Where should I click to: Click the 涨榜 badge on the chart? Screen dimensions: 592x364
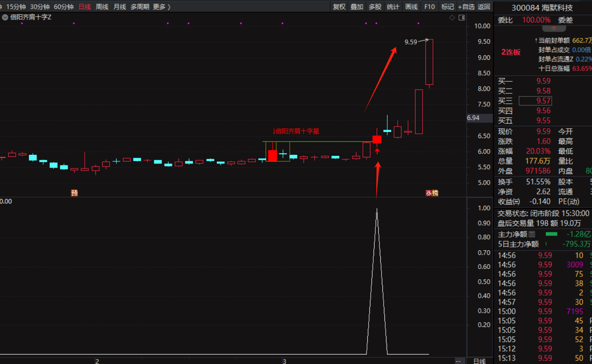pyautogui.click(x=432, y=193)
